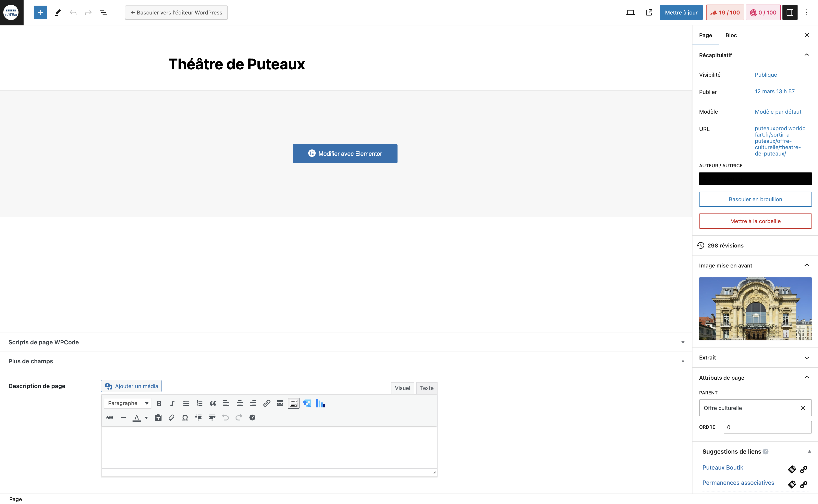Switch to the Bloc tab
This screenshot has width=818, height=504.
731,35
